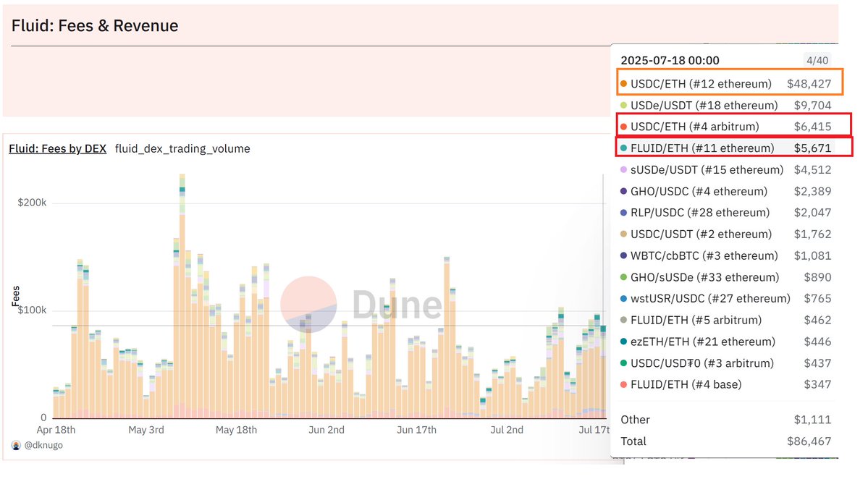Click the May 18th x-axis label
The height and width of the screenshot is (487, 868).
coord(237,430)
